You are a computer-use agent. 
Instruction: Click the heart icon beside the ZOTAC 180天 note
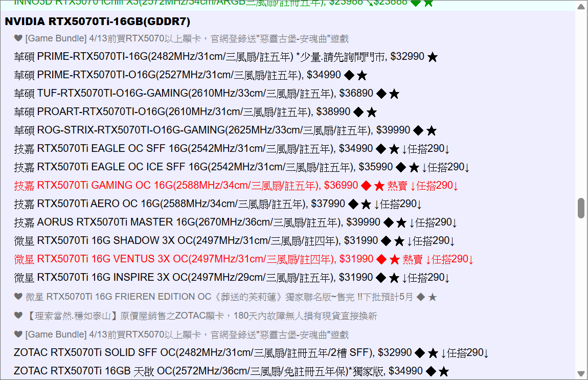18,316
